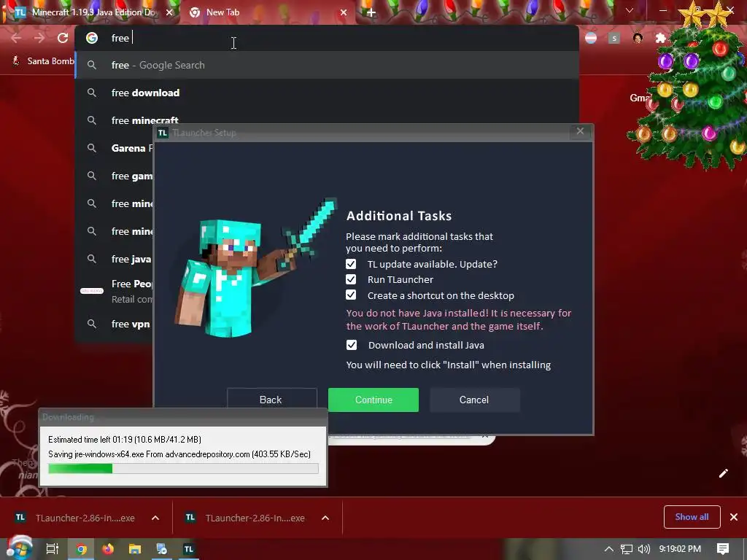Image resolution: width=747 pixels, height=560 pixels.
Task: Click the installer icon on taskbar
Action: pos(161,549)
